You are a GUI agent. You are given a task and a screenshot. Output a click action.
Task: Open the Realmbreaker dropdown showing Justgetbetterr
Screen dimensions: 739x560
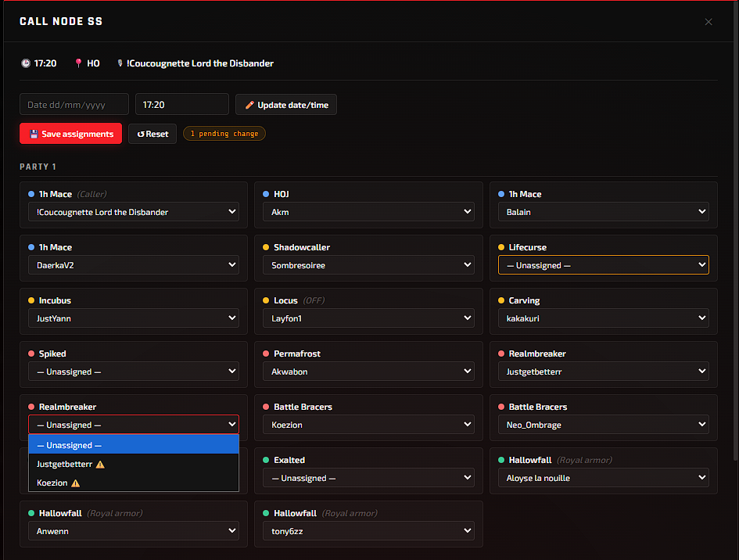pyautogui.click(x=603, y=372)
